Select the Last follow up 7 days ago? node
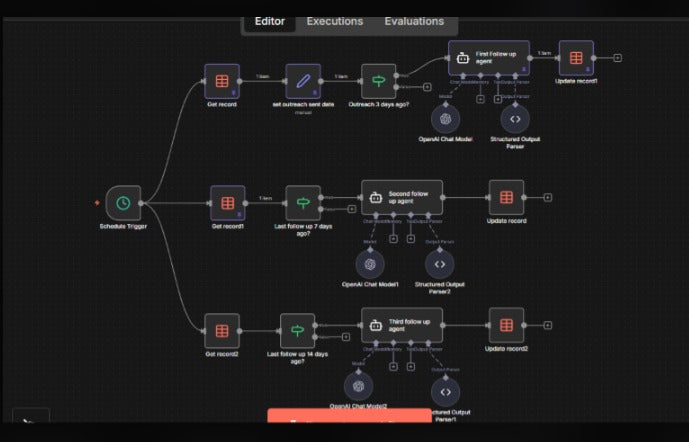Image resolution: width=689 pixels, height=442 pixels. (303, 203)
